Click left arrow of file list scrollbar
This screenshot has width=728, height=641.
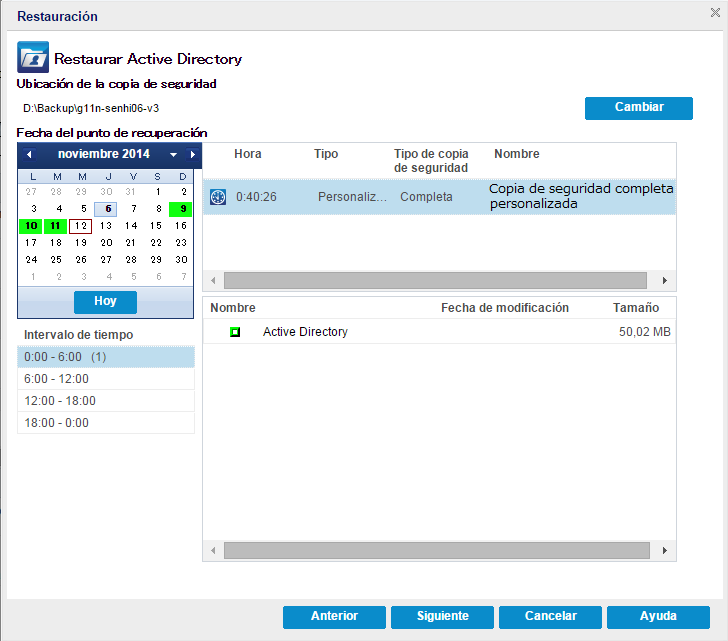[213, 550]
